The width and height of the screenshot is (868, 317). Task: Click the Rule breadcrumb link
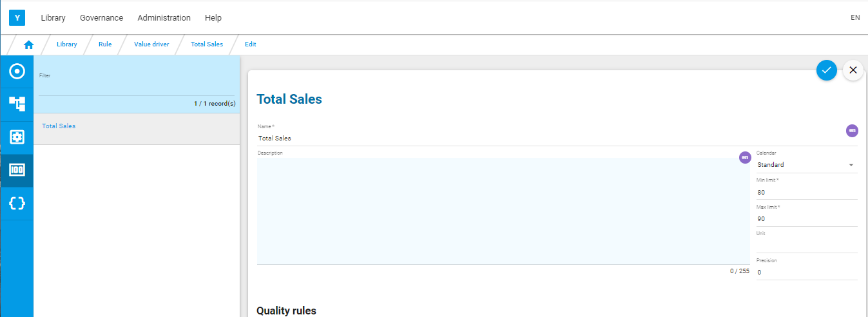pos(105,44)
